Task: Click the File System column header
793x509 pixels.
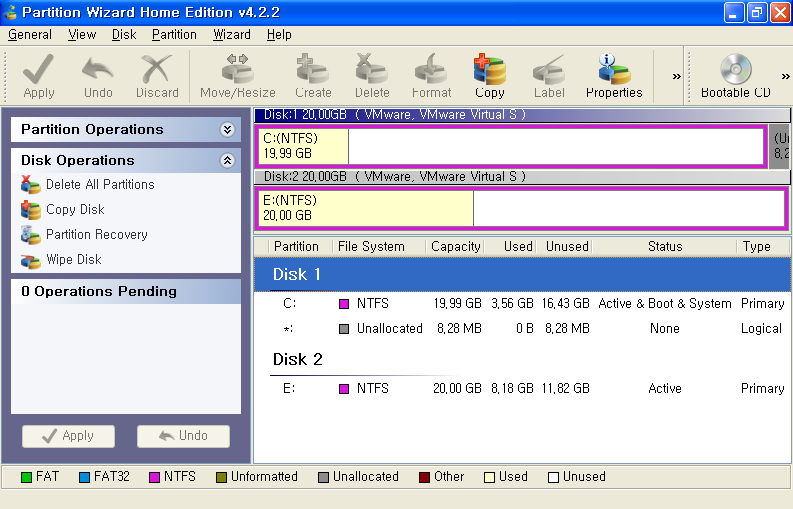Action: pyautogui.click(x=378, y=246)
